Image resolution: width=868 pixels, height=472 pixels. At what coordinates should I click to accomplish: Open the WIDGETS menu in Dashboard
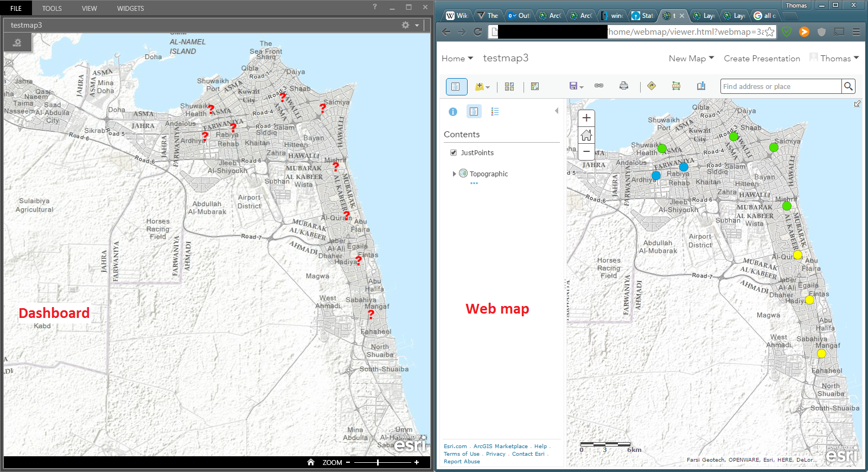131,8
